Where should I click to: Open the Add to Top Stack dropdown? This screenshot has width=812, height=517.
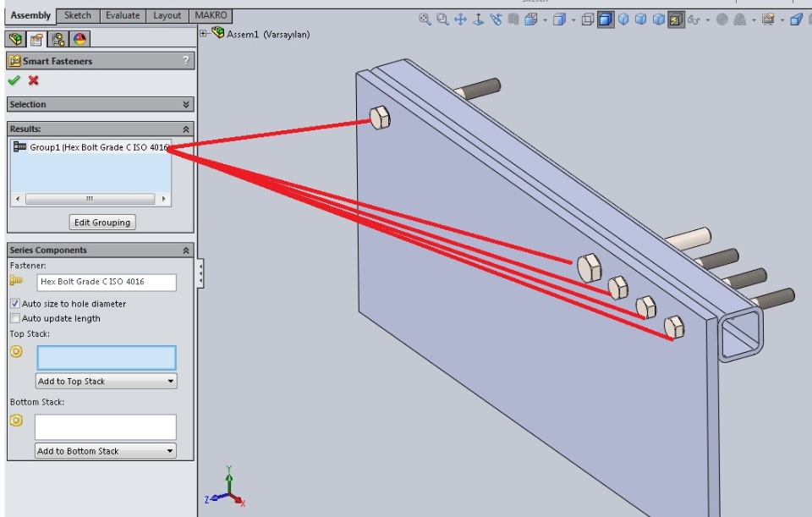click(x=107, y=382)
